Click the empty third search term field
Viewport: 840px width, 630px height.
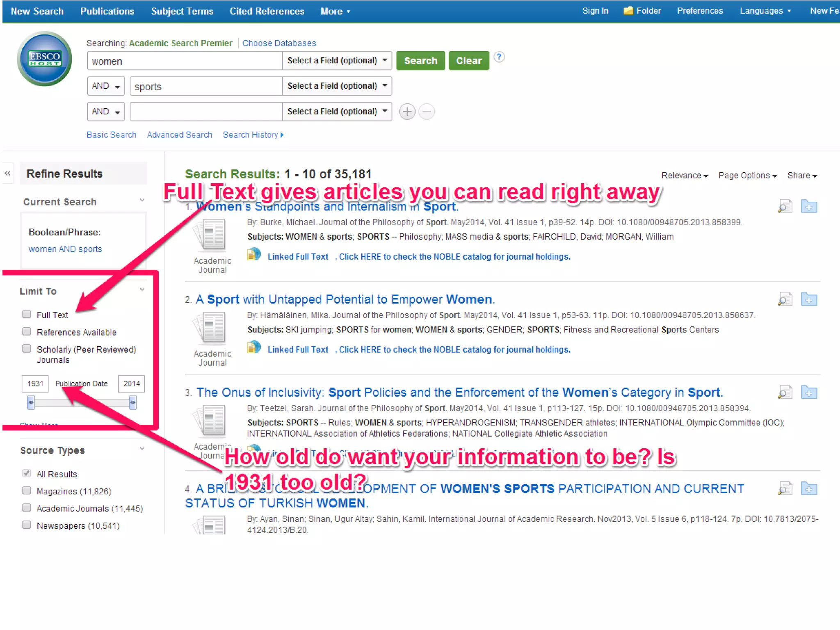pos(206,112)
